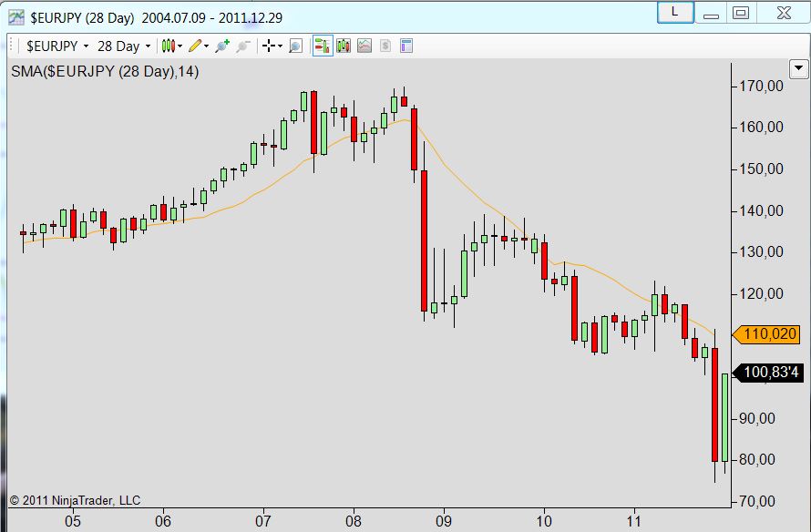The height and width of the screenshot is (532, 811).
Task: Maximize the $EURJPY chart window
Action: click(x=741, y=13)
